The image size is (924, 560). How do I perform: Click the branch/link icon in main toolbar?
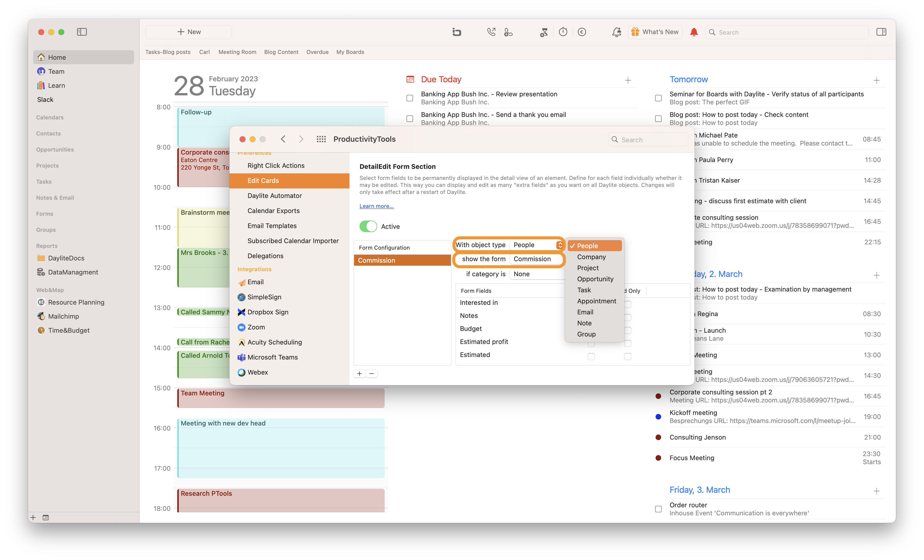click(x=456, y=32)
